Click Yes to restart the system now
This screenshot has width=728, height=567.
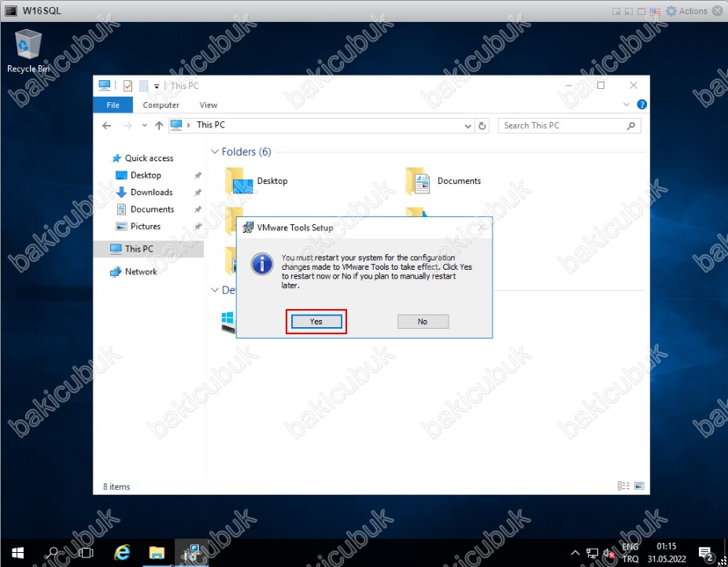[316, 322]
